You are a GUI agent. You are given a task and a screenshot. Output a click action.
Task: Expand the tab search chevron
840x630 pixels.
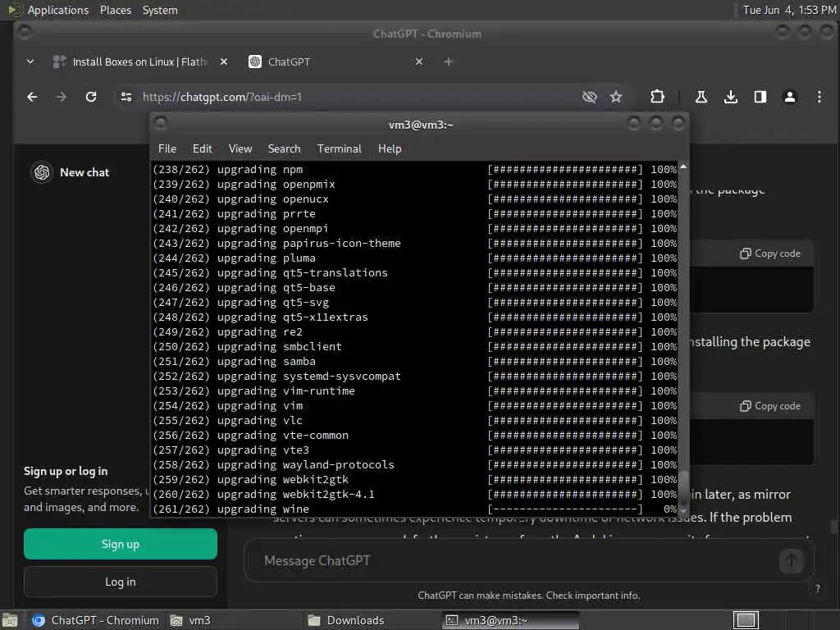pos(30,62)
